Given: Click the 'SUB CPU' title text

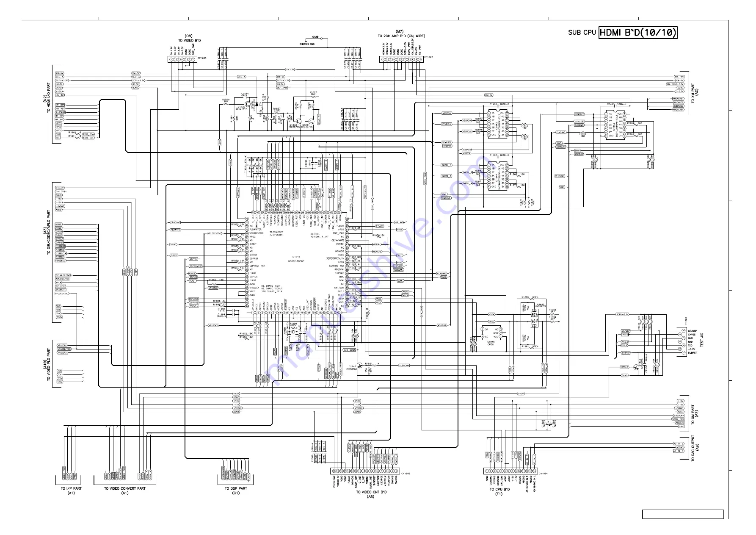Looking at the screenshot, I should pyautogui.click(x=582, y=33).
